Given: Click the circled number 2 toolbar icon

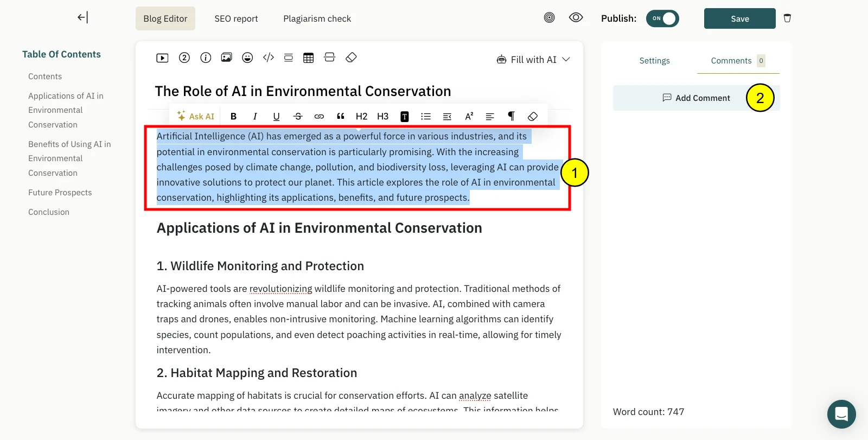Looking at the screenshot, I should point(184,58).
